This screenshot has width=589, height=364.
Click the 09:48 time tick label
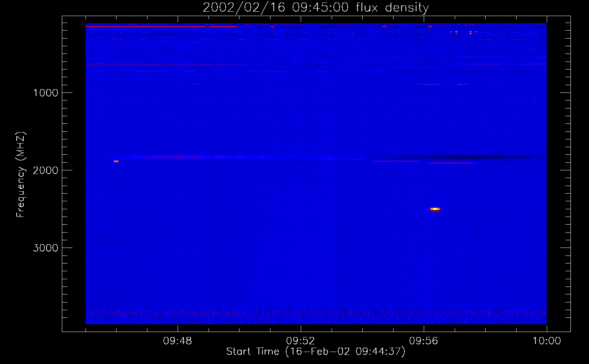(x=178, y=341)
